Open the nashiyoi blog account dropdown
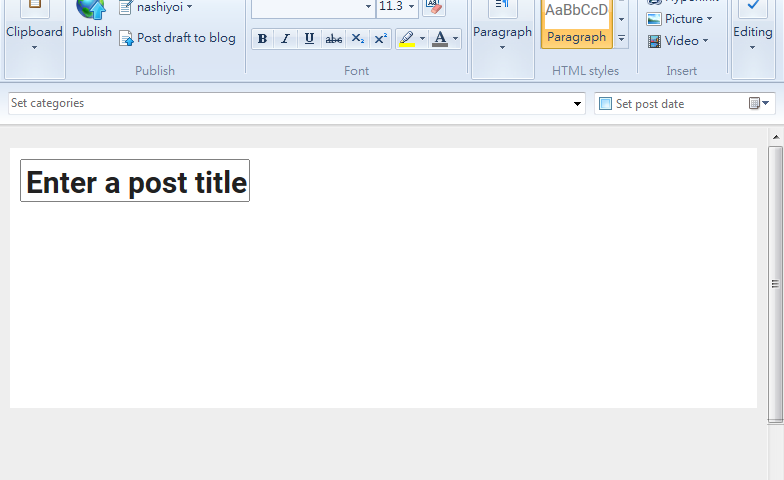This screenshot has height=480, width=784. click(158, 7)
